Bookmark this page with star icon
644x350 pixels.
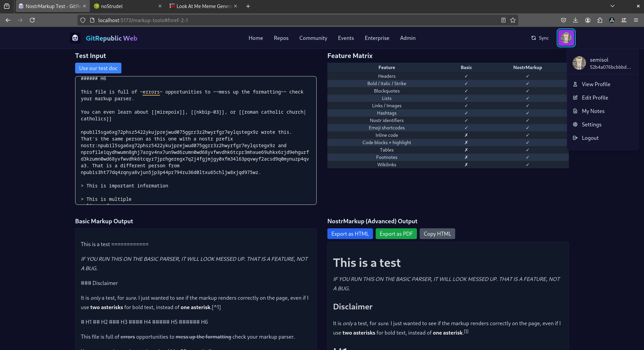pyautogui.click(x=513, y=20)
